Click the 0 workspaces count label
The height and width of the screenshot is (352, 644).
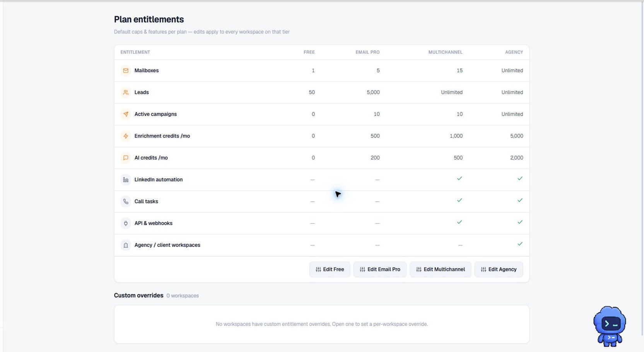pyautogui.click(x=183, y=296)
